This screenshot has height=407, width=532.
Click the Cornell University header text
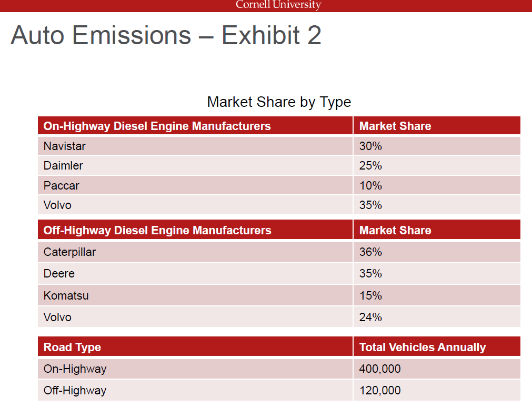[x=278, y=5]
